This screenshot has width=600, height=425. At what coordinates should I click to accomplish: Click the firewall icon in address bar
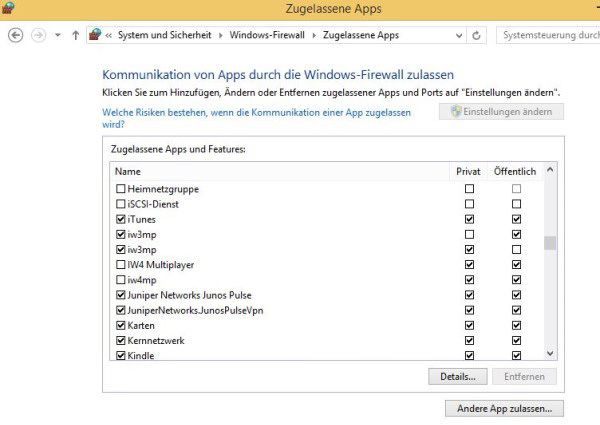tap(95, 35)
